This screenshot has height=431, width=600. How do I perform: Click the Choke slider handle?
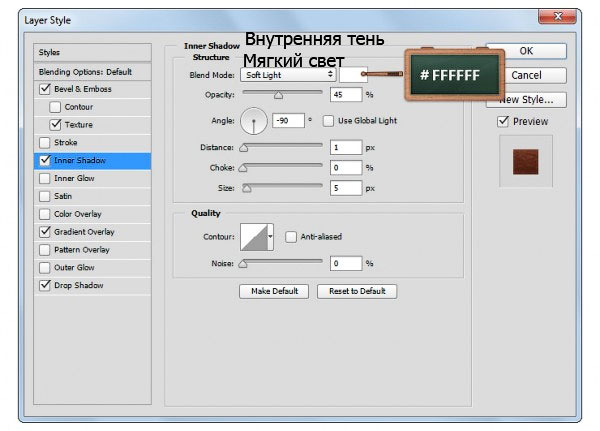(x=243, y=168)
